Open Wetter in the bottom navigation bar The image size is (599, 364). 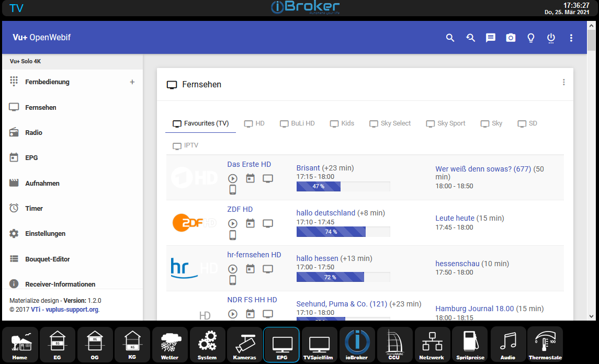click(x=169, y=345)
